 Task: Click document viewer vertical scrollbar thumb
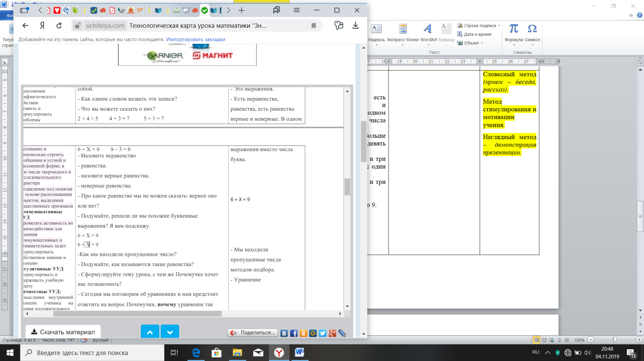point(347,187)
